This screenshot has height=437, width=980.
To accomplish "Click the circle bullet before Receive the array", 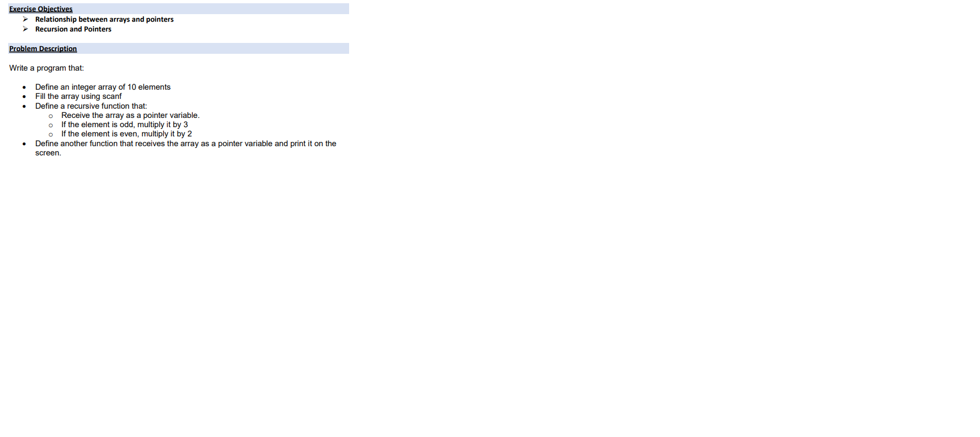I will (x=51, y=116).
